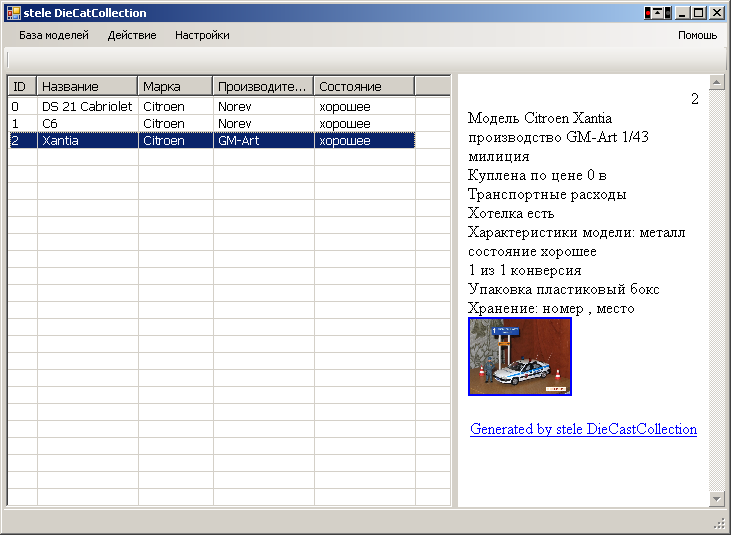Click Norev cell in DS 21 Cabriolet row
The height and width of the screenshot is (535, 731).
click(x=264, y=107)
